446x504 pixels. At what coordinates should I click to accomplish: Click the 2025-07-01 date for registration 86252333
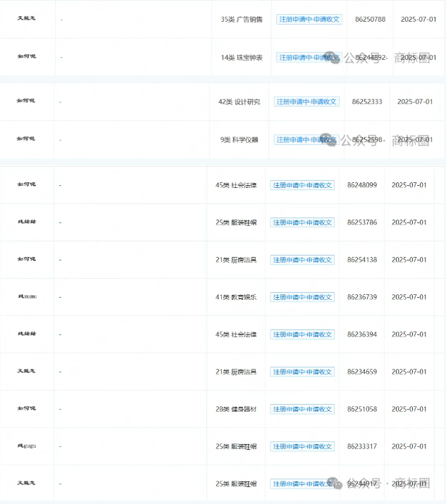coord(415,102)
